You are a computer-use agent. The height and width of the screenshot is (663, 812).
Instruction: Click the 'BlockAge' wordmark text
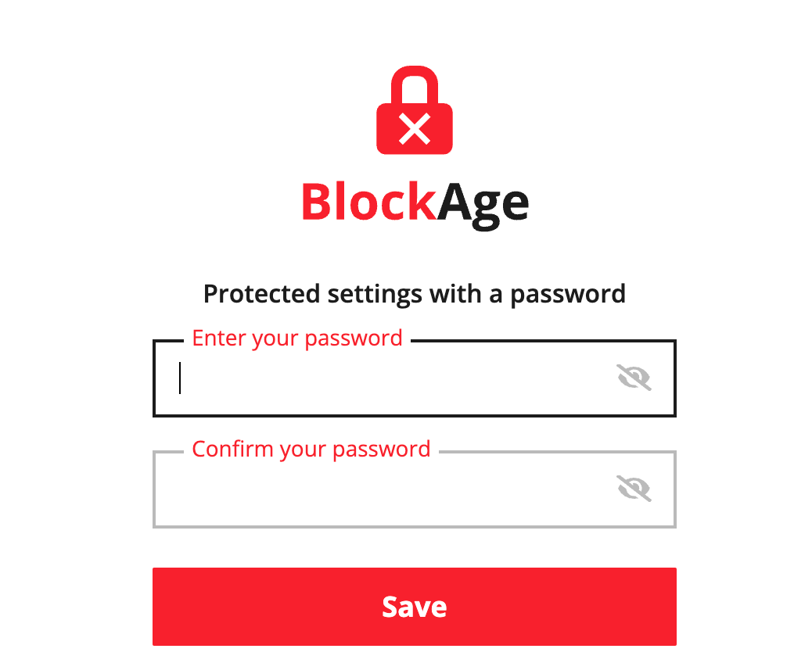pos(415,201)
